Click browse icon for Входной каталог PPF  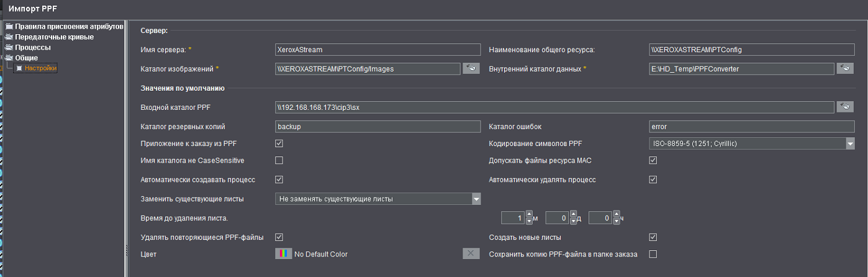pos(845,107)
